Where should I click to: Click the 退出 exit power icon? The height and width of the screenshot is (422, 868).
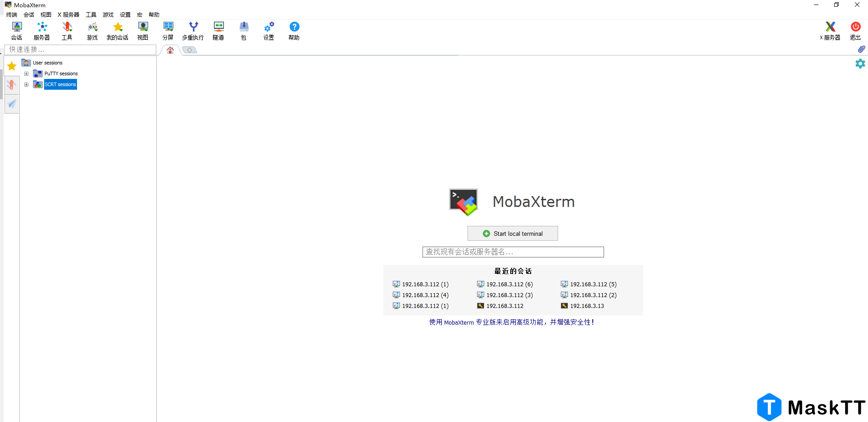click(x=855, y=31)
